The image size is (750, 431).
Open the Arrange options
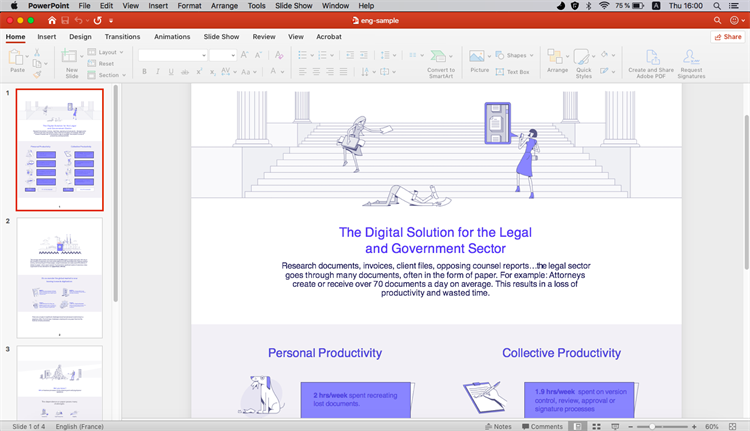558,61
